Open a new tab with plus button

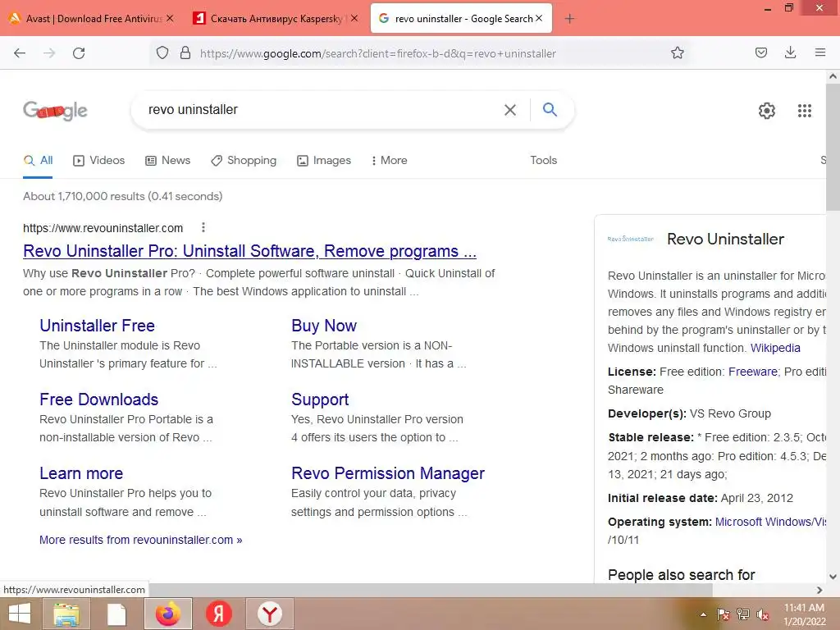tap(569, 19)
